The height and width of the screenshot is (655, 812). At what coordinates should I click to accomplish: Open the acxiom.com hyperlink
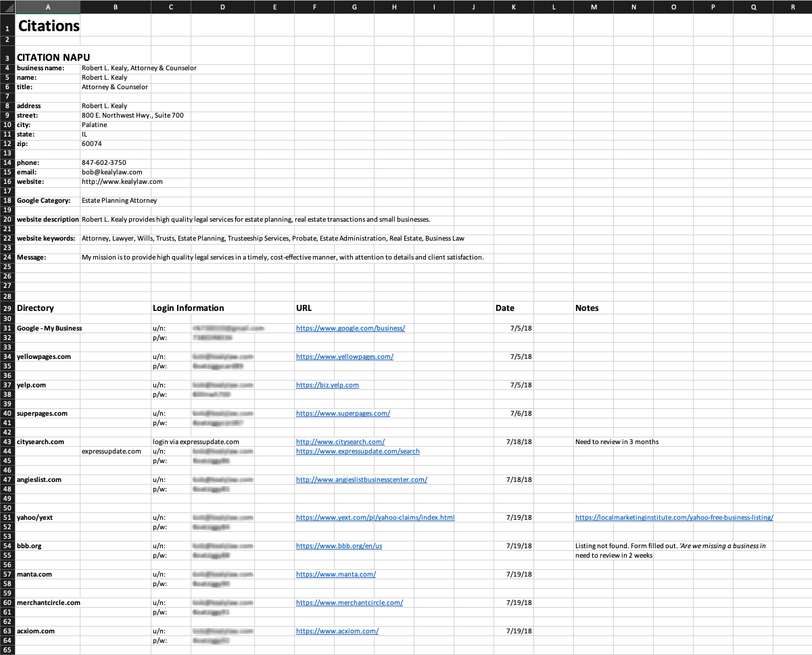pyautogui.click(x=337, y=631)
